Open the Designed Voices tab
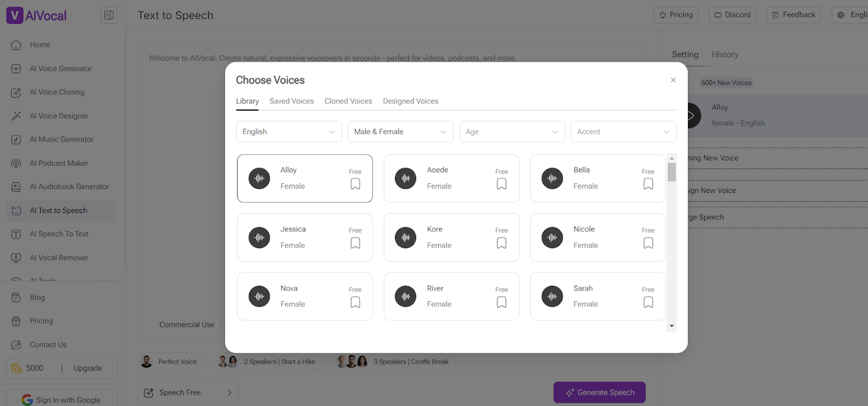 (410, 101)
